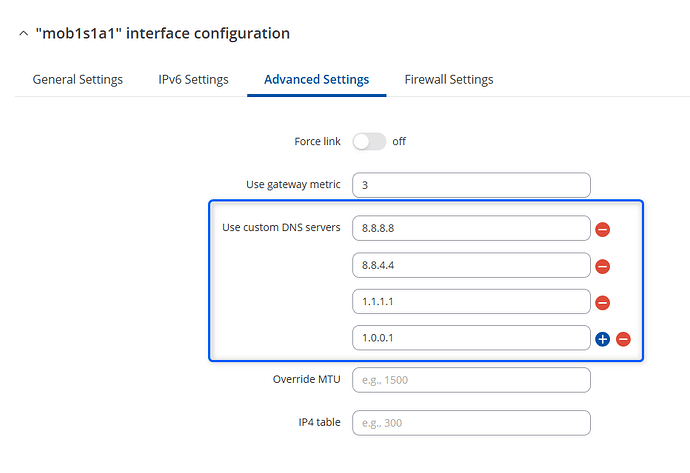Click the "IP4 table" label
This screenshot has height=473, width=690.
pos(319,422)
